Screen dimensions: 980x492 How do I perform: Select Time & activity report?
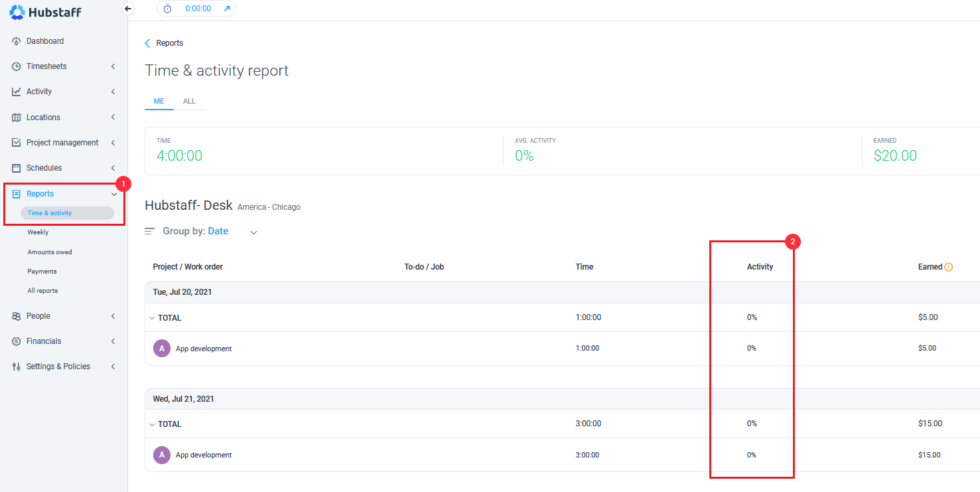(x=67, y=213)
